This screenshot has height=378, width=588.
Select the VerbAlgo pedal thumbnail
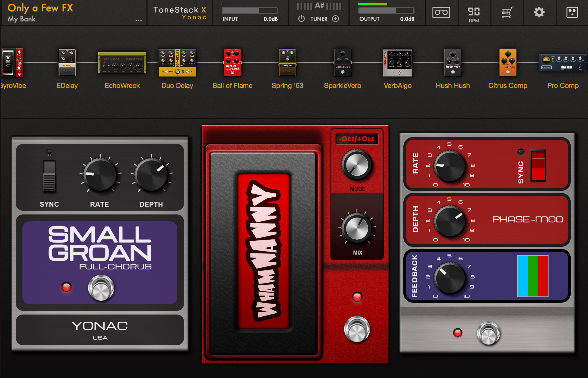(x=398, y=63)
